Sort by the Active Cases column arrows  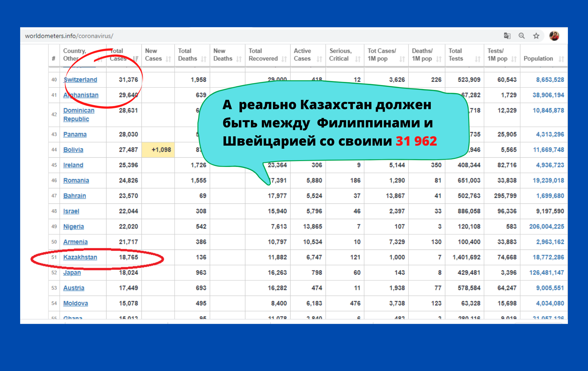319,59
